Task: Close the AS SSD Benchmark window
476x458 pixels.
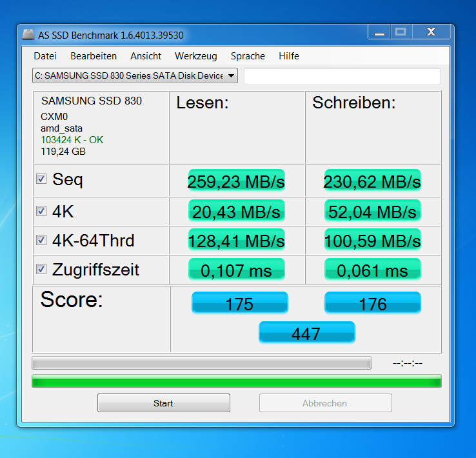Action: tap(431, 32)
